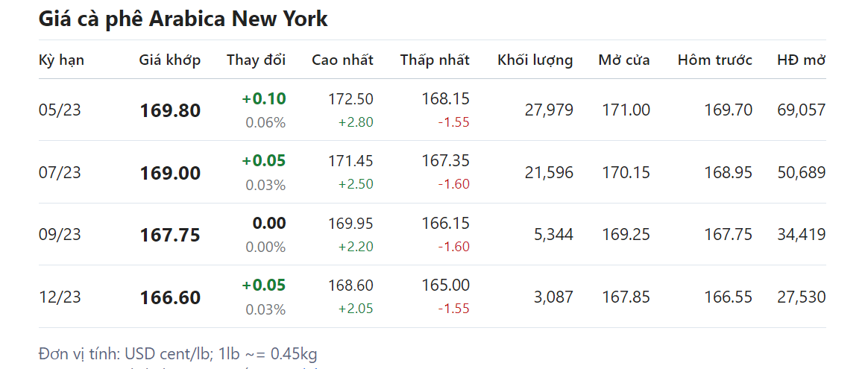This screenshot has height=369, width=868.
Task: Click the 169.80 matched price
Action: click(x=170, y=111)
